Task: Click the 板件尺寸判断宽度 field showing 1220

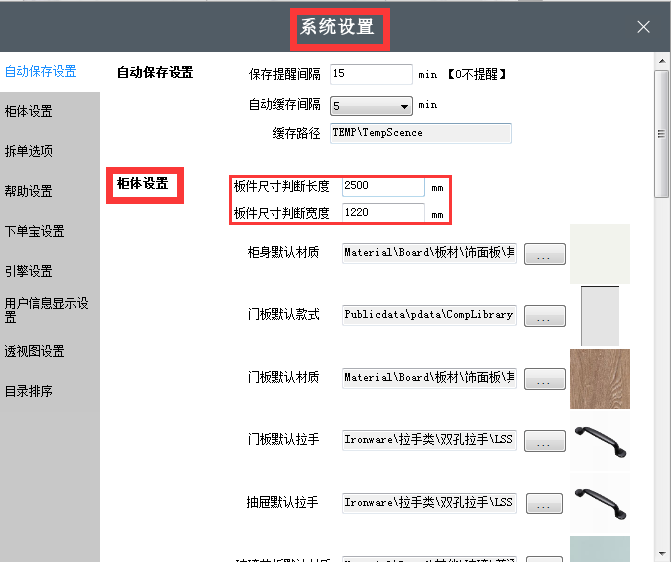Action: click(x=383, y=212)
